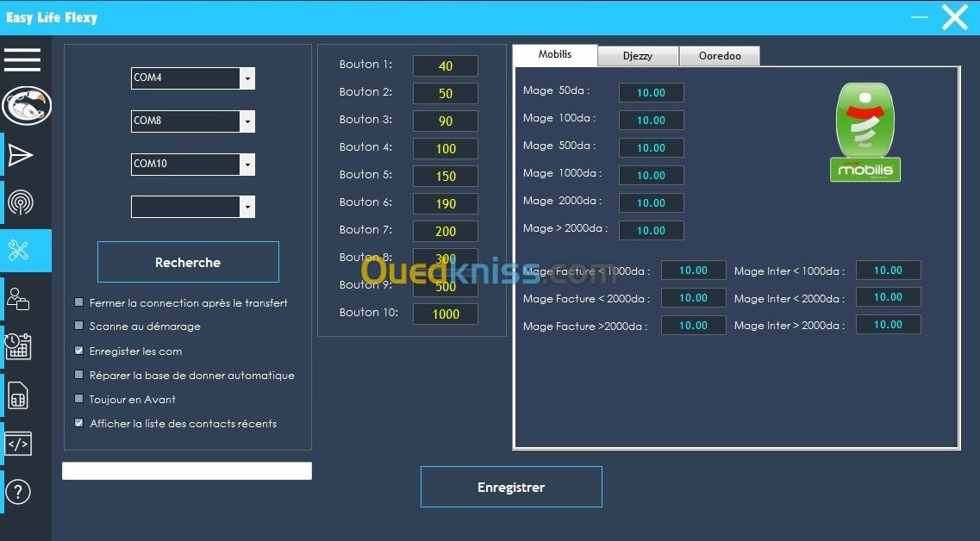The height and width of the screenshot is (541, 980).
Task: Open the code brackets icon in the sidebar
Action: [x=19, y=444]
